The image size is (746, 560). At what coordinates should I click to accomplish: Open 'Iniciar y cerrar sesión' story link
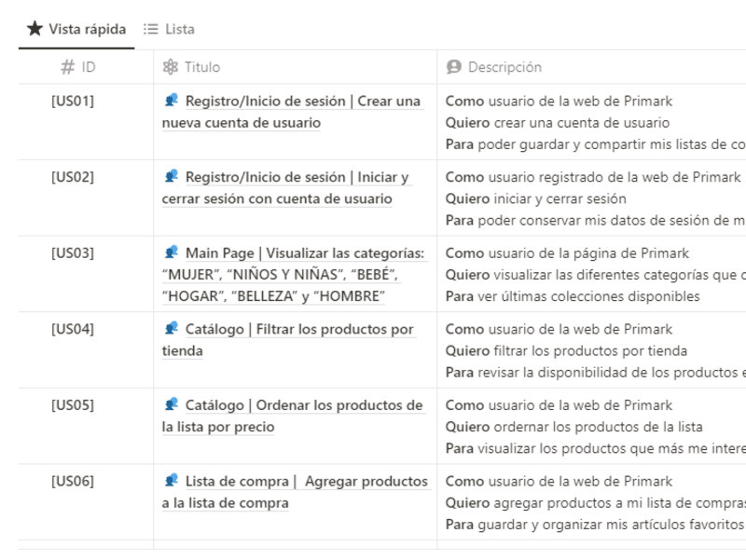(x=285, y=188)
